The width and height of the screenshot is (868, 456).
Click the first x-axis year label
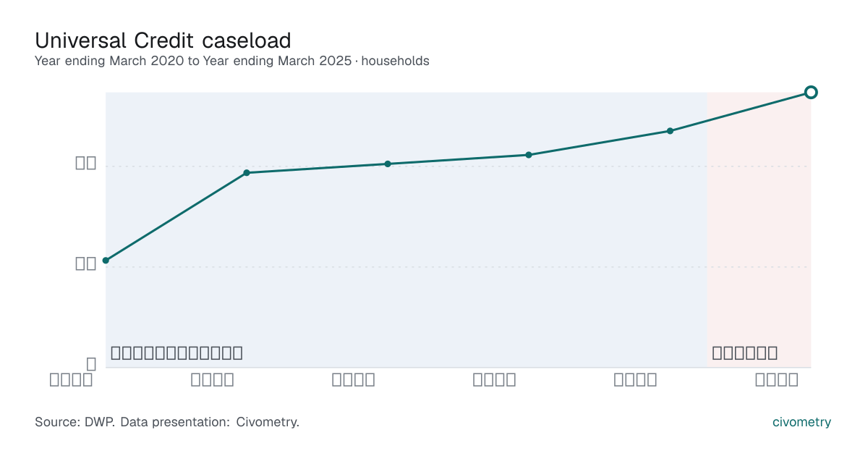71,380
